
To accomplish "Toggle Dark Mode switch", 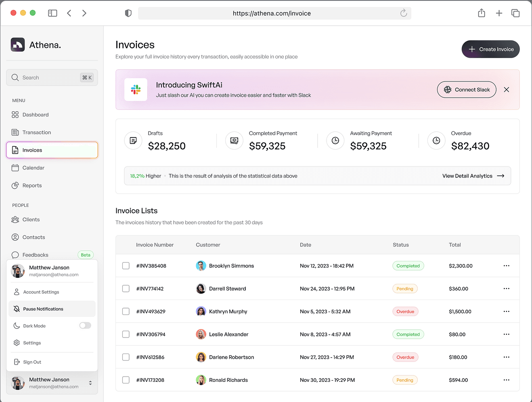I will click(x=85, y=325).
